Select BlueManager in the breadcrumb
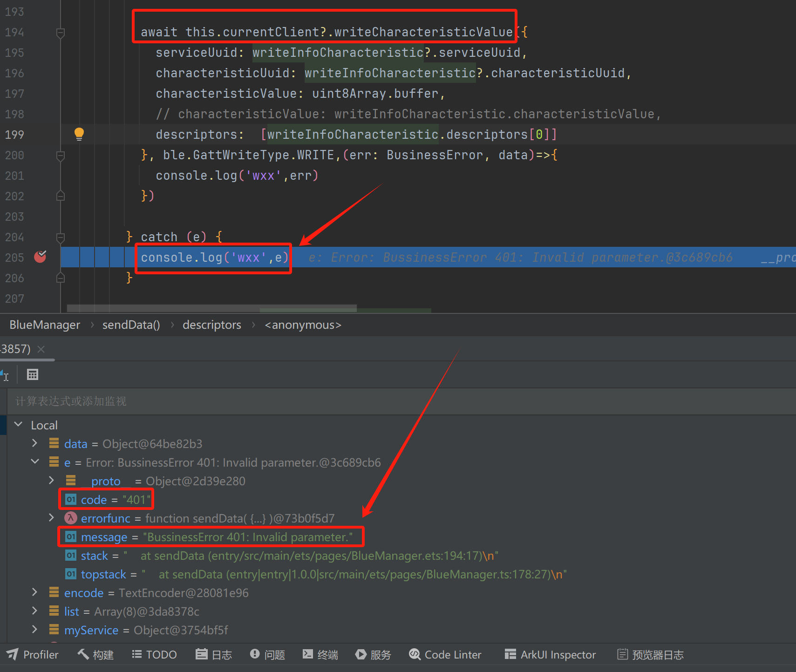Screen dimensions: 796x672 click(x=45, y=325)
